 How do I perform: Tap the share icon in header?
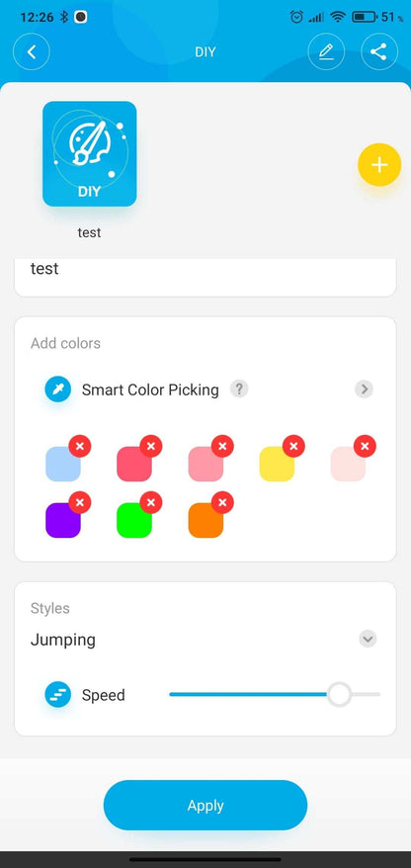click(379, 52)
